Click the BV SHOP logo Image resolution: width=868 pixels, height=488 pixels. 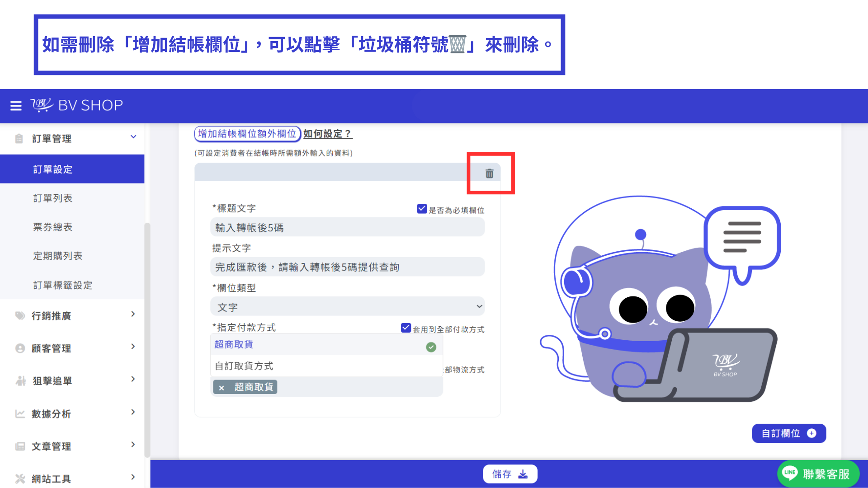[76, 105]
